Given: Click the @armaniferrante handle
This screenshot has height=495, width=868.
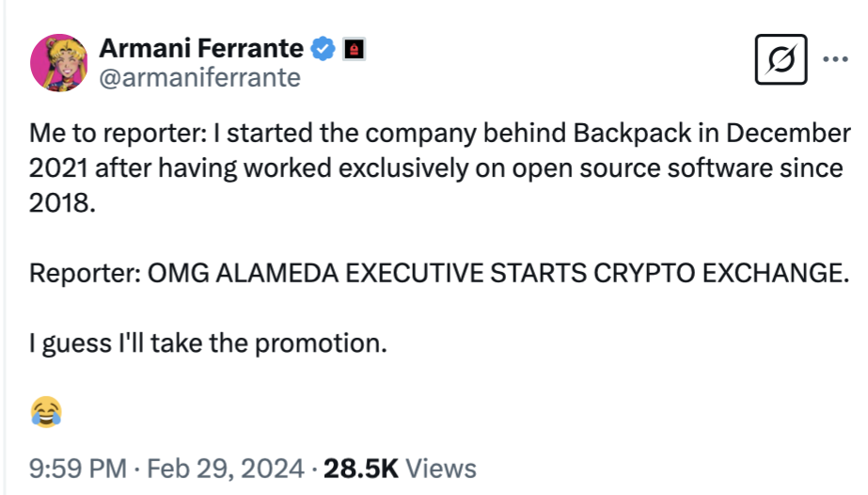Looking at the screenshot, I should point(199,77).
